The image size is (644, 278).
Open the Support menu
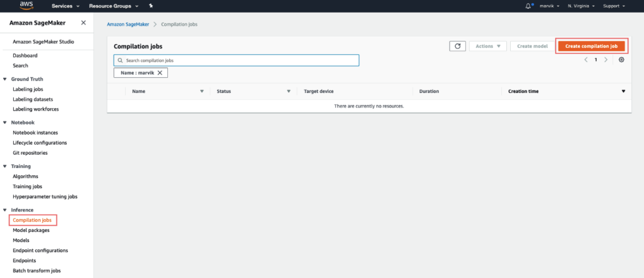[614, 6]
